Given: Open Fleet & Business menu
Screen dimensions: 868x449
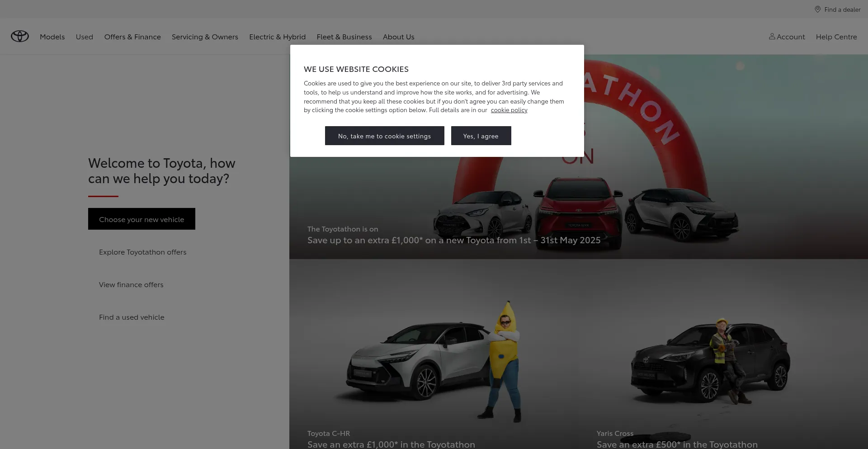Looking at the screenshot, I should pos(344,37).
